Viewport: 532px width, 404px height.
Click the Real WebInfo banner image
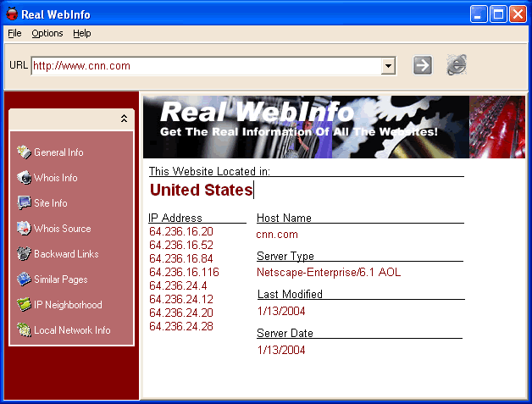(x=334, y=127)
